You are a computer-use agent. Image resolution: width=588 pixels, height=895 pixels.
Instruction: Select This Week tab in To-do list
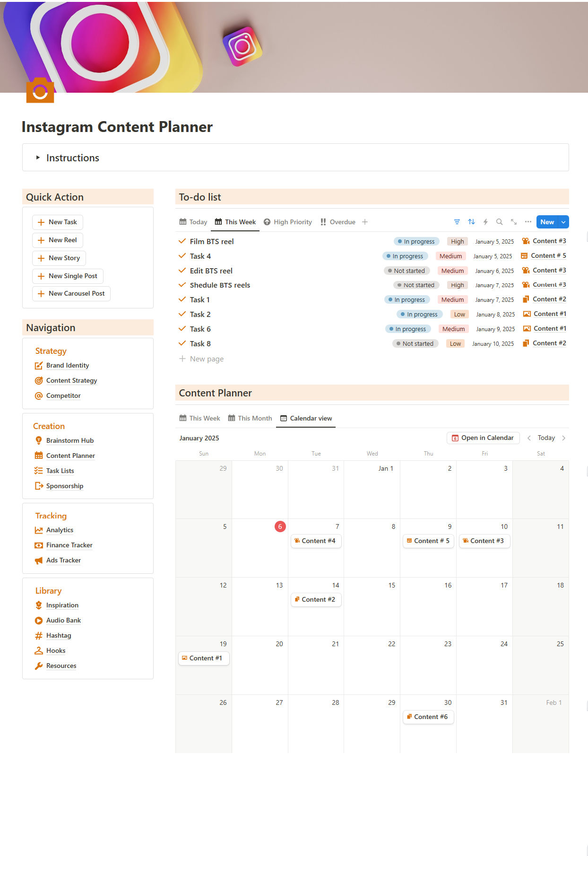pyautogui.click(x=235, y=222)
